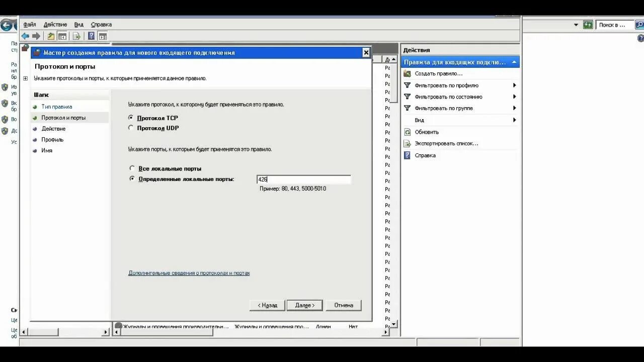Click the Далее button to continue
Screen dimensions: 644x362
click(304, 305)
